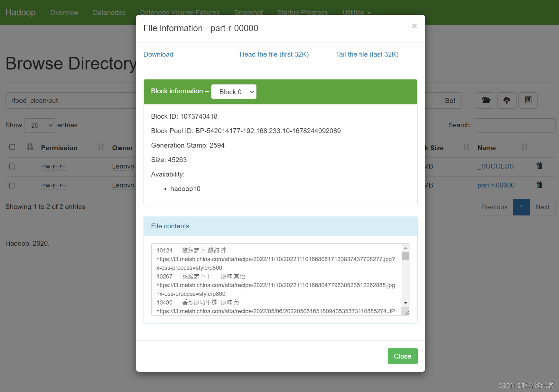Click Block ID: 1073743418 text

point(184,116)
